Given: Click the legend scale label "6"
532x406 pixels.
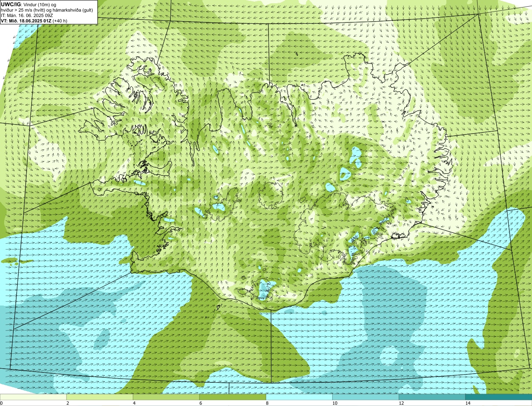Looking at the screenshot, I should tap(200, 403).
